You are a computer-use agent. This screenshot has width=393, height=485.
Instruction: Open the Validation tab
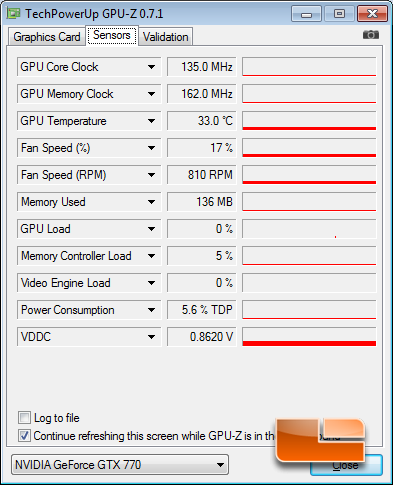(166, 36)
